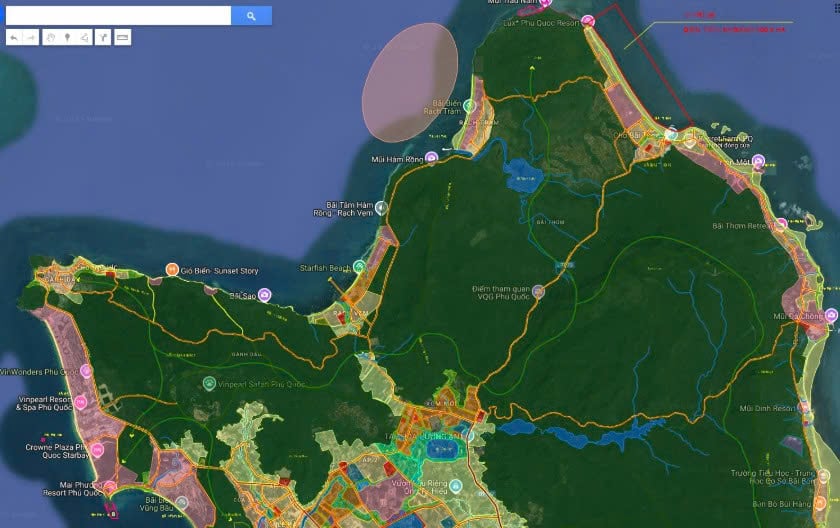Screen dimensions: 840x528
Task: Focus the map search input box
Action: (118, 16)
